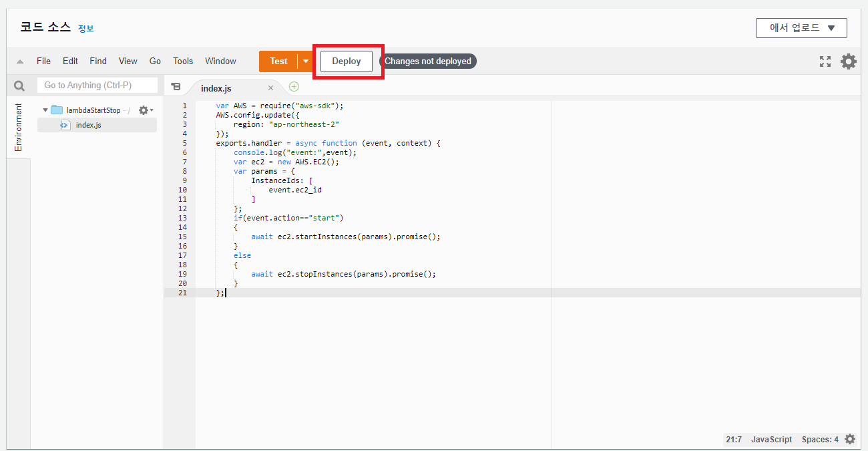Screen dimensions: 868x451
Task: Click the search magnifier icon
Action: pyautogui.click(x=19, y=86)
